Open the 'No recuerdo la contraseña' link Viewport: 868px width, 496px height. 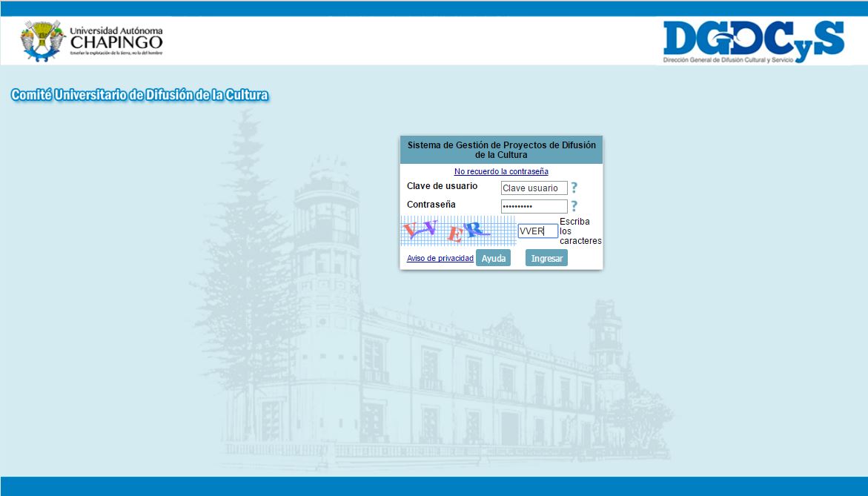click(x=501, y=171)
